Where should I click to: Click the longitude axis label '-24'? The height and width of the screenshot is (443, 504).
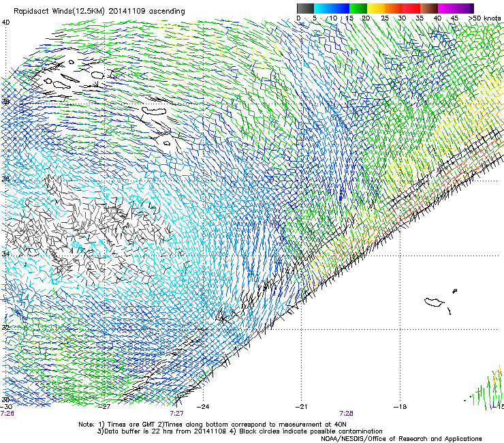coord(203,407)
